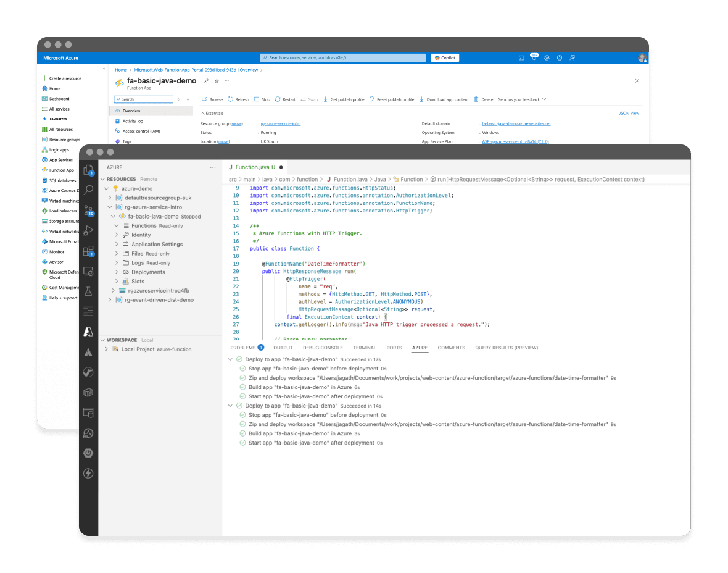Open the Azure extension view in the activity bar

coord(88,332)
